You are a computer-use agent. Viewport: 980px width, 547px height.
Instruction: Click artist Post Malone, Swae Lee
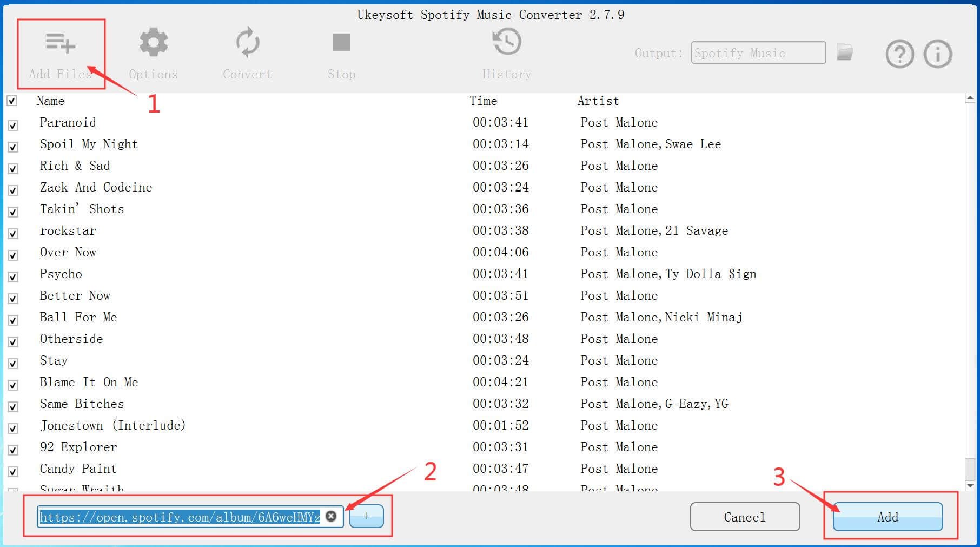651,144
